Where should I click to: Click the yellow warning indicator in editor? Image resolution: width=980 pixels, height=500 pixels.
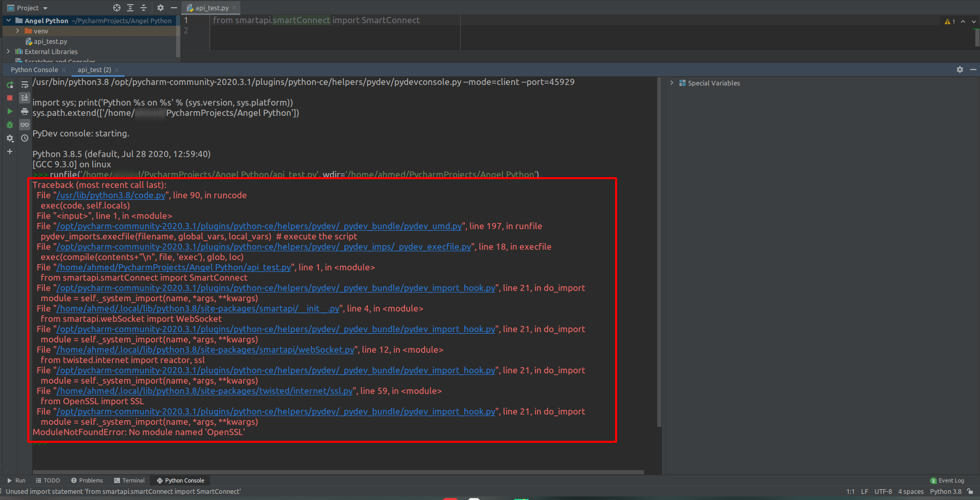coord(950,21)
